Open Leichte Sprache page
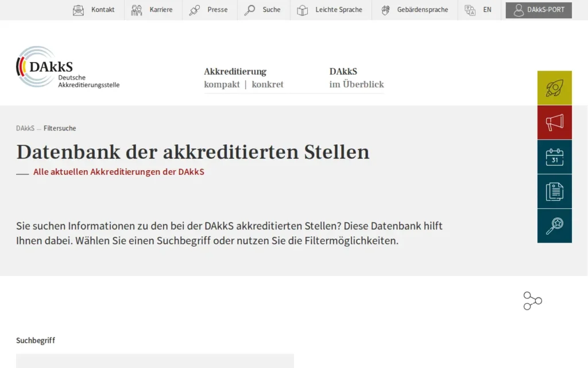 pyautogui.click(x=339, y=10)
